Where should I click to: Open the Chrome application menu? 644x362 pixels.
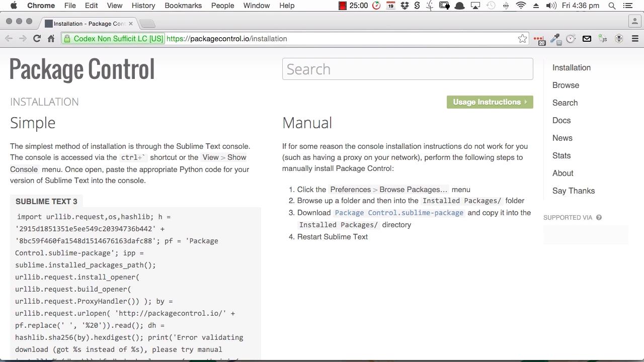click(x=41, y=6)
